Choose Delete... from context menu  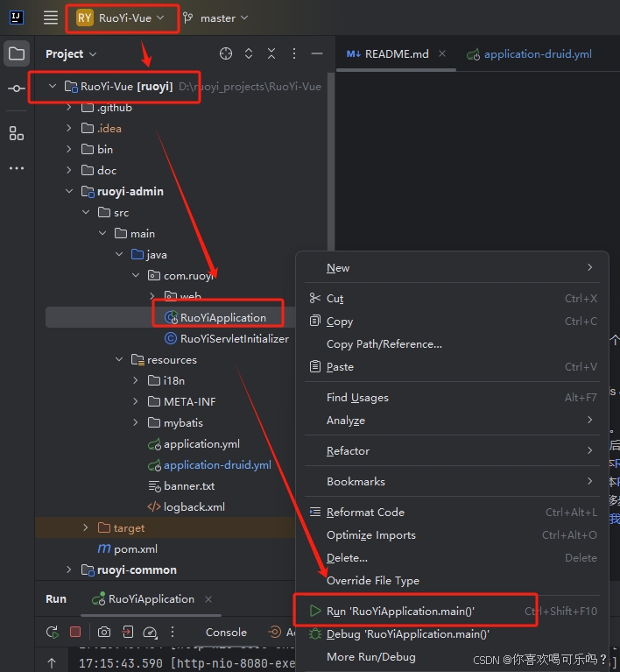click(x=452, y=557)
